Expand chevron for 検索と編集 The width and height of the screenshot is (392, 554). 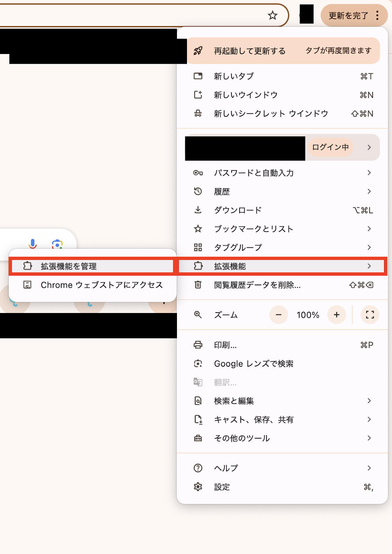click(x=369, y=401)
